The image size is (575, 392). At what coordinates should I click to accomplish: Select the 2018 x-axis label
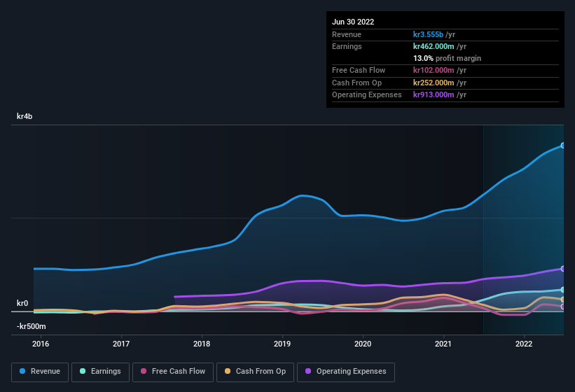point(202,344)
